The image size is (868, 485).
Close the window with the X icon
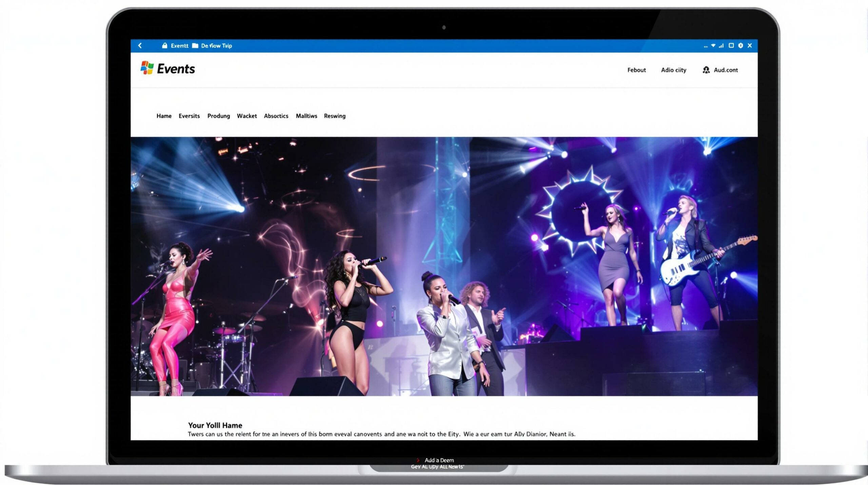click(750, 45)
